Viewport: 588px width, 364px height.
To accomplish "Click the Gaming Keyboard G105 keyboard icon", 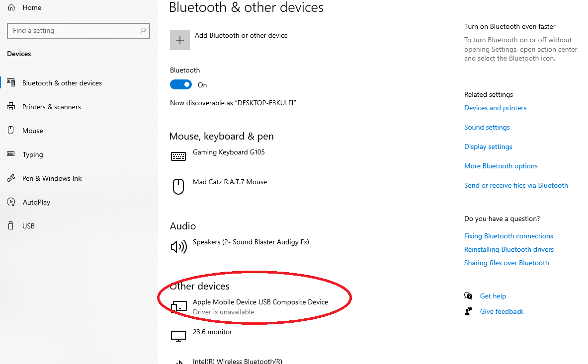I will pos(178,156).
